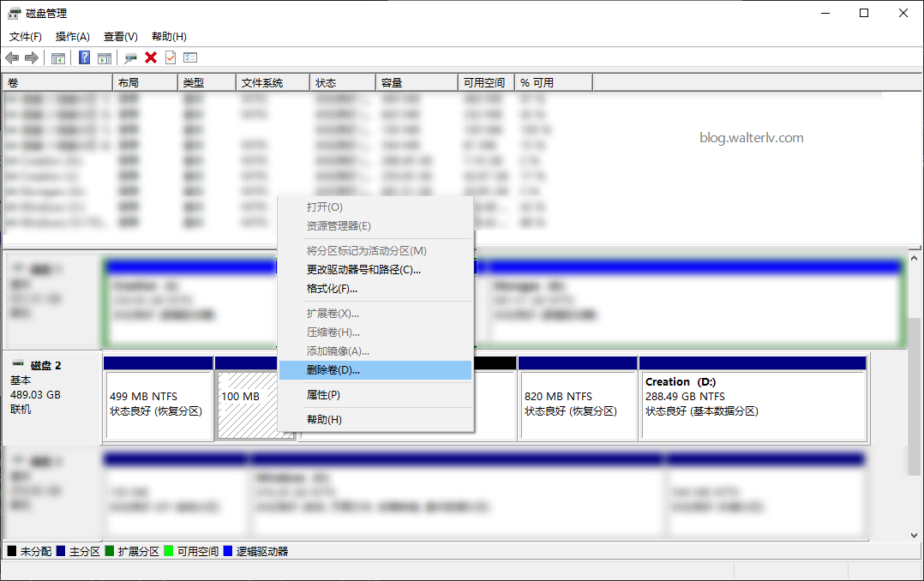Click the red X delete icon
924x581 pixels.
coord(151,57)
